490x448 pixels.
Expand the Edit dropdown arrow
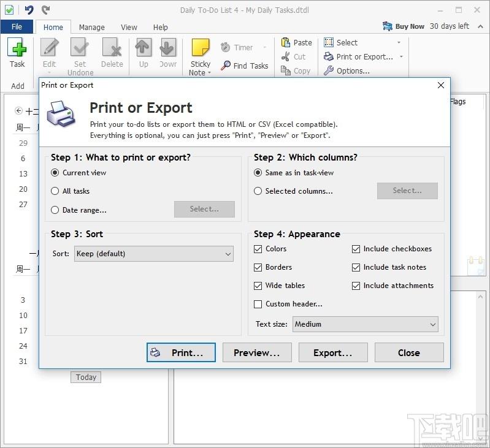pos(50,73)
